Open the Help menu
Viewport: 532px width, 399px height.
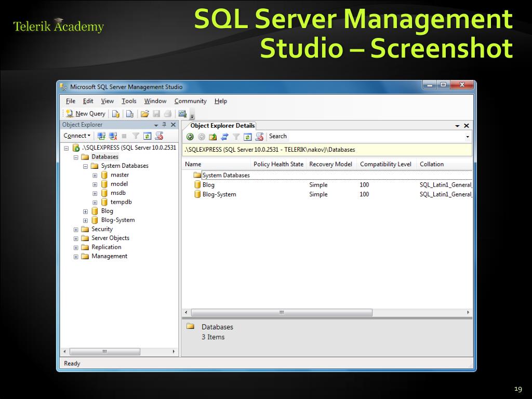(220, 101)
